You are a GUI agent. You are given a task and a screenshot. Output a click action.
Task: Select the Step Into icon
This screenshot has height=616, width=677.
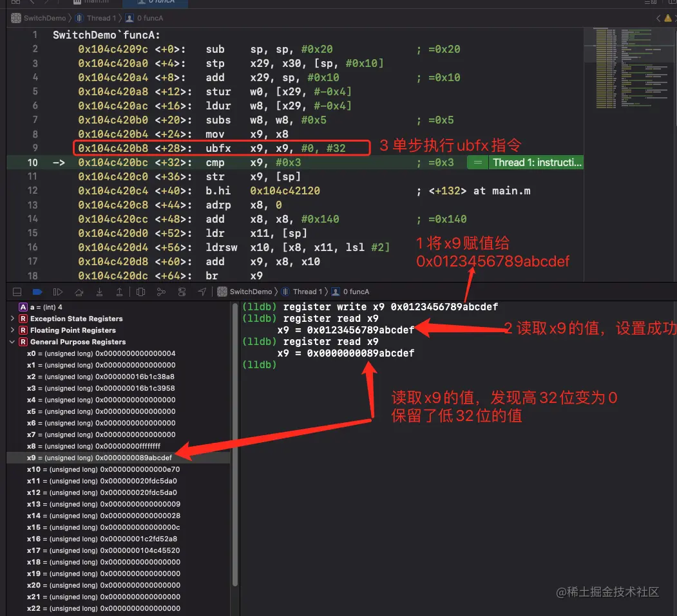100,292
